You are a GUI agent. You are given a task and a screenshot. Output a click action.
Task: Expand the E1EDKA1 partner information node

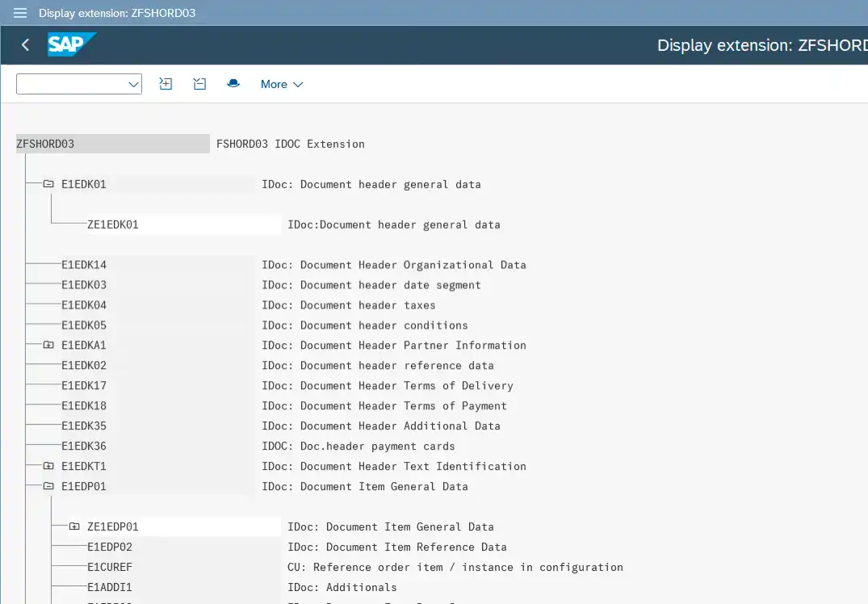coord(48,346)
